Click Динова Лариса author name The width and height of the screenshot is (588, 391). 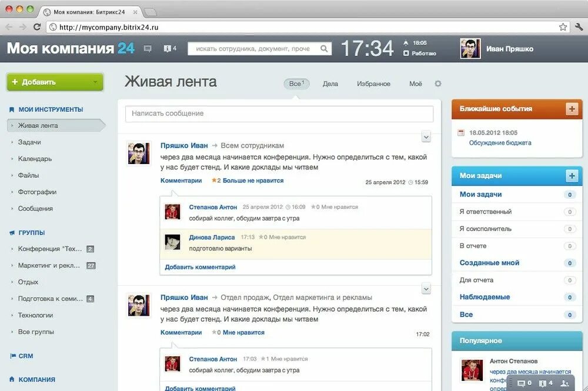pyautogui.click(x=212, y=238)
